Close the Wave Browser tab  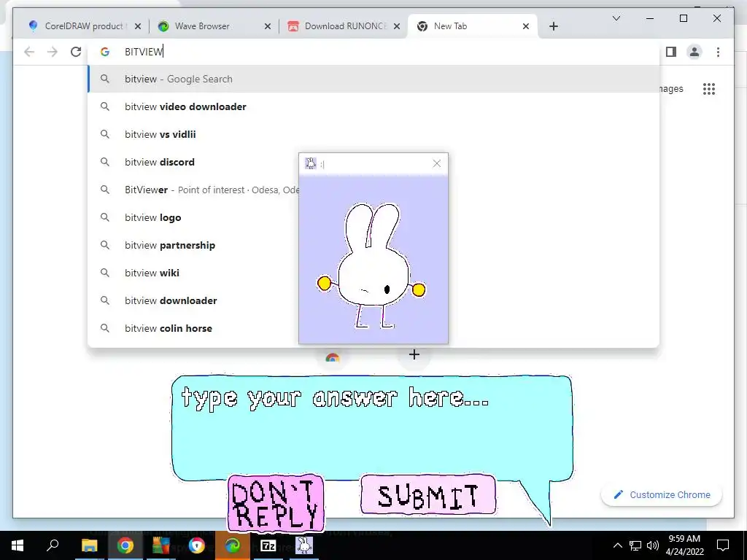coord(267,26)
